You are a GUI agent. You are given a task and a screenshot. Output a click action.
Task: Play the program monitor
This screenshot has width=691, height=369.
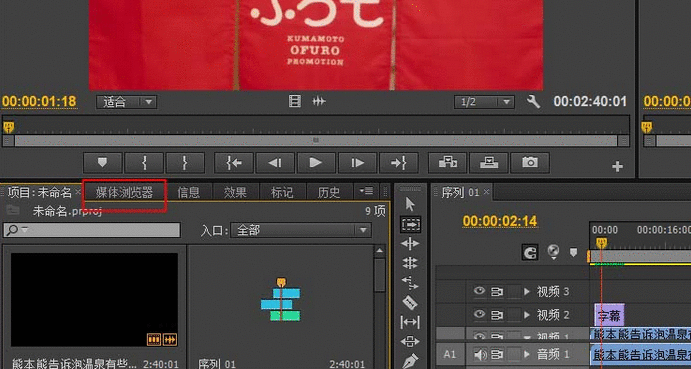316,163
